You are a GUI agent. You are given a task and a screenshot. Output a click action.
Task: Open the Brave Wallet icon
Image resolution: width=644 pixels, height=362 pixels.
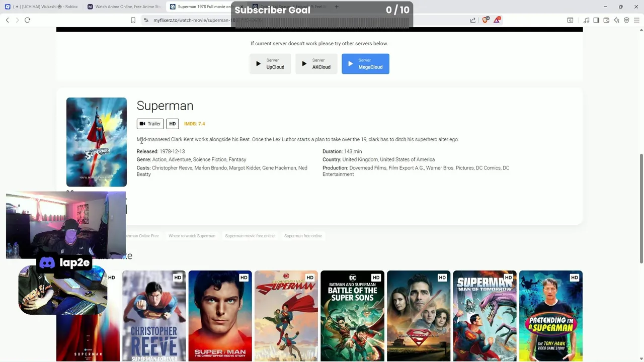(x=606, y=20)
